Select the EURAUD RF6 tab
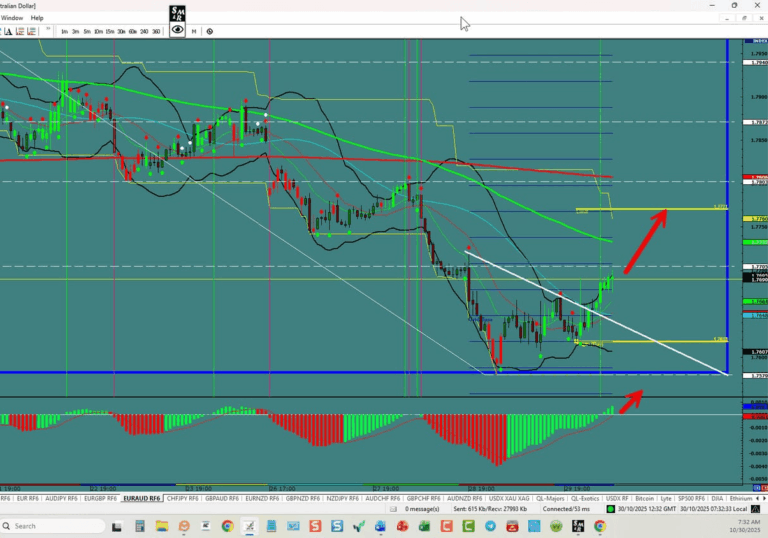The width and height of the screenshot is (768, 538). point(142,498)
